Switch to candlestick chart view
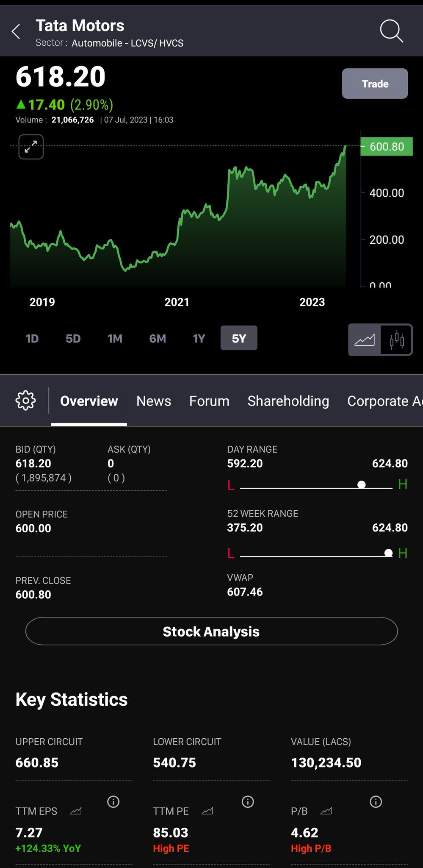This screenshot has height=868, width=423. (396, 339)
